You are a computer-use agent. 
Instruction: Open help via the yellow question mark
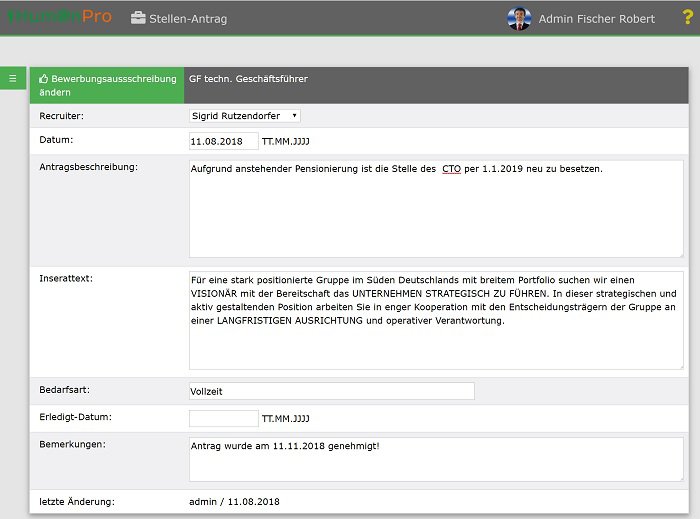(686, 18)
